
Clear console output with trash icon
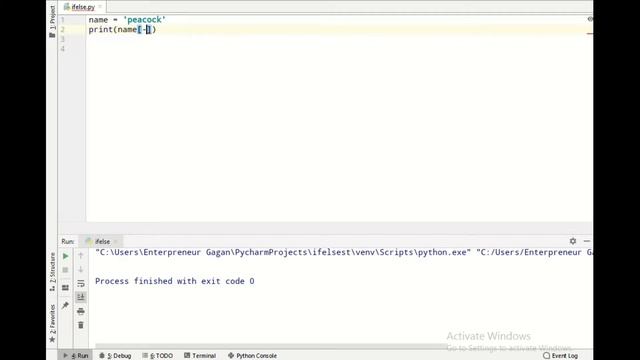coord(81,325)
